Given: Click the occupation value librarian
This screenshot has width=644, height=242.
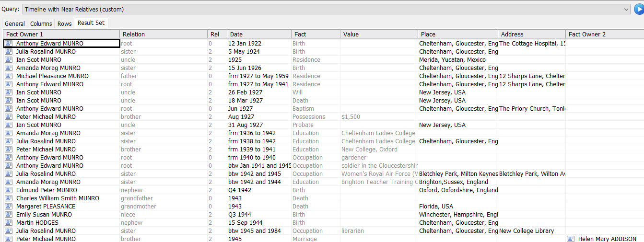Looking at the screenshot, I should point(352,230).
